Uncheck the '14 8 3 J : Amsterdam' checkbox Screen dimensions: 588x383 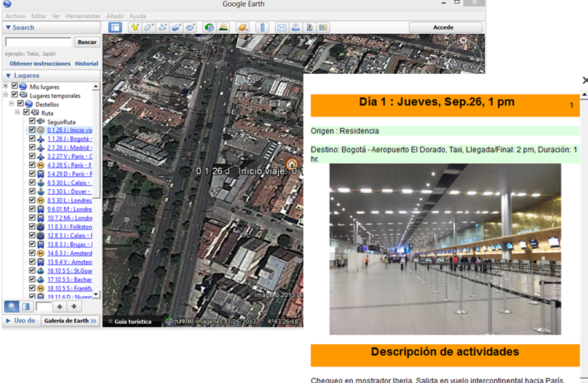tap(32, 253)
